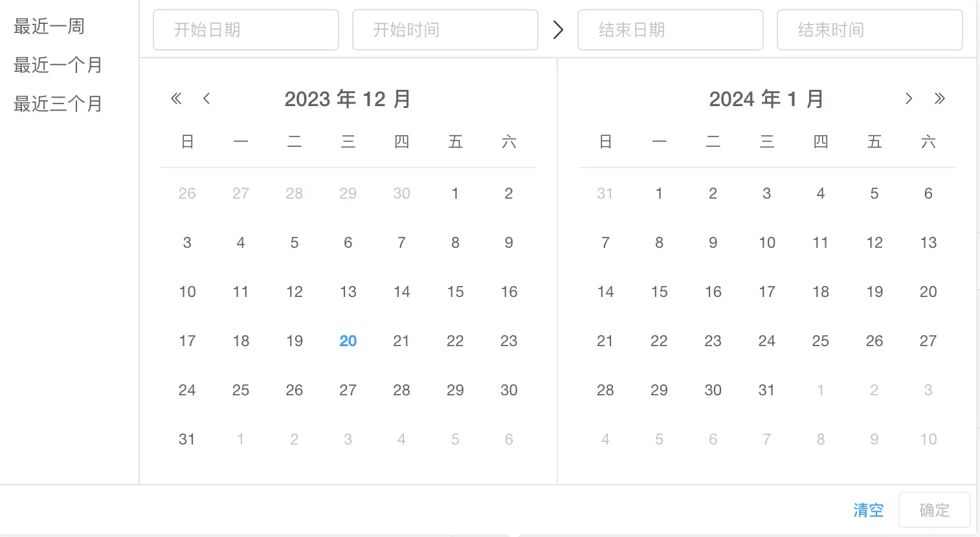Select the highlighted date December 20

348,341
